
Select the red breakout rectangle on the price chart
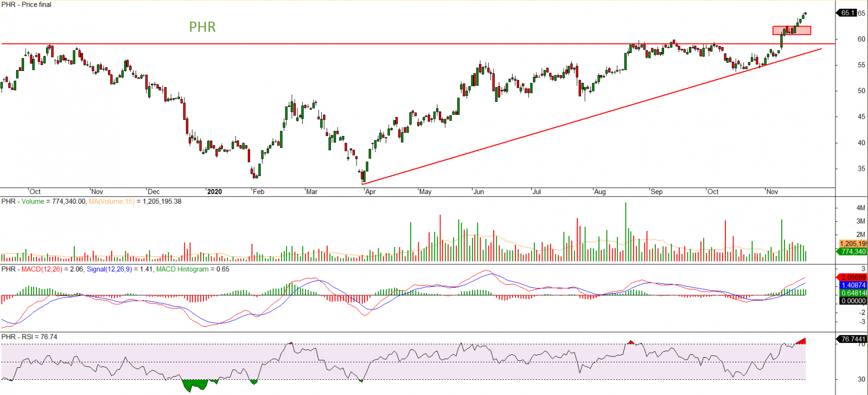pos(792,30)
